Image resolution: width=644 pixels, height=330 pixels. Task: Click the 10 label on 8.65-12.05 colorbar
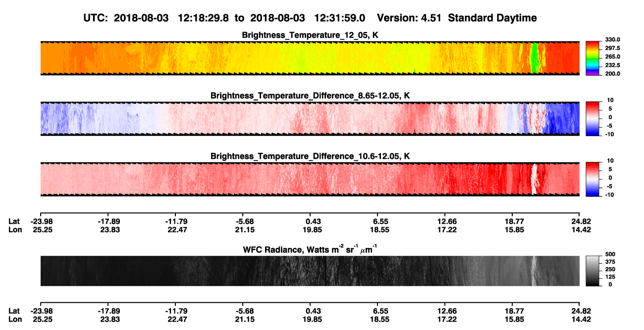coord(610,100)
